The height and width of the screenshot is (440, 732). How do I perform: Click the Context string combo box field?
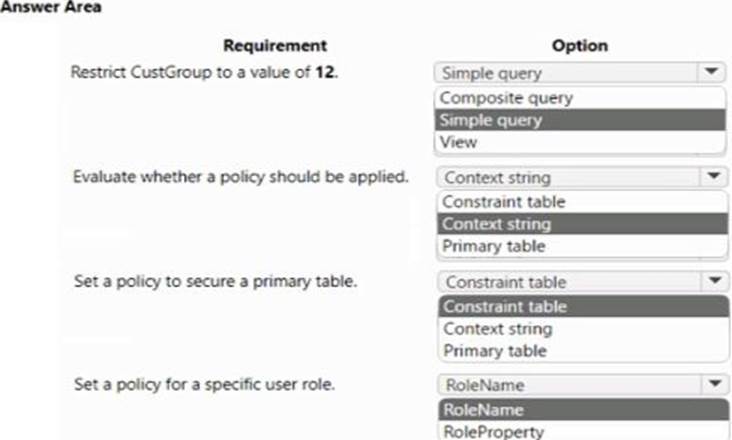[x=568, y=177]
